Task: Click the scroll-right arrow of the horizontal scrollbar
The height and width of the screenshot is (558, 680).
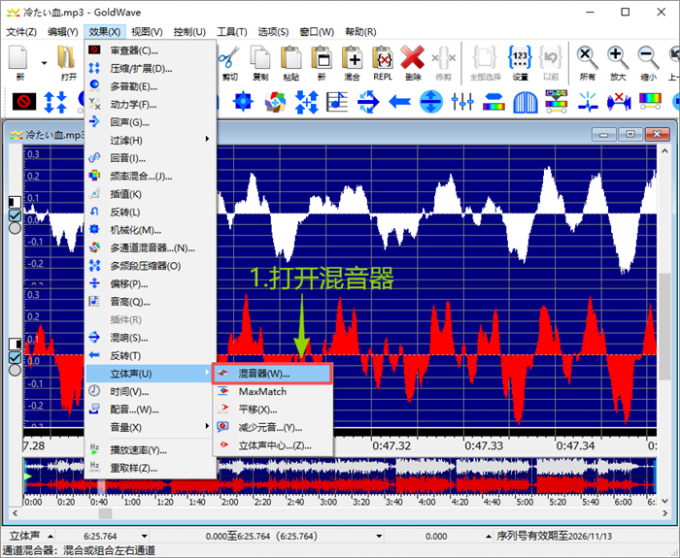Action: (665, 513)
